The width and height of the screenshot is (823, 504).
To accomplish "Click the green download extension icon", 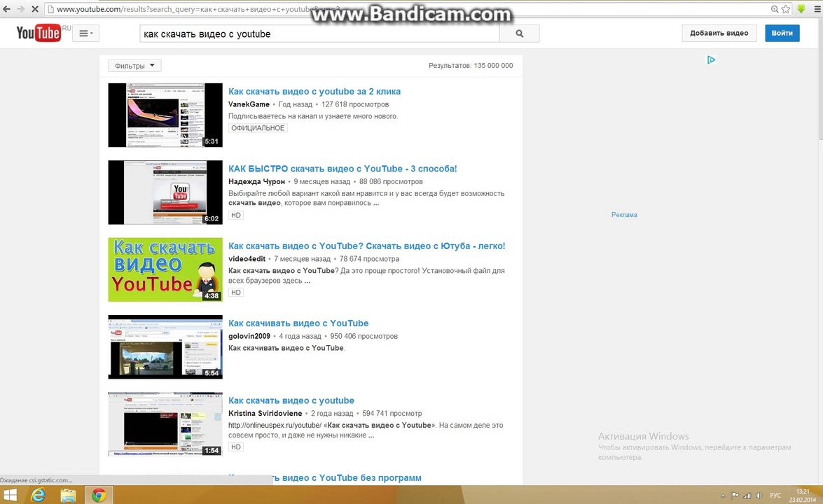I will 801,9.
